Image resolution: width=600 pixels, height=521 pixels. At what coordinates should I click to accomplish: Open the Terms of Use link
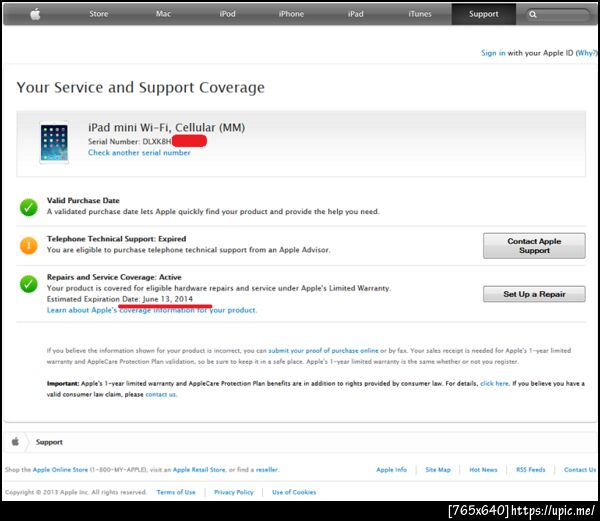176,492
